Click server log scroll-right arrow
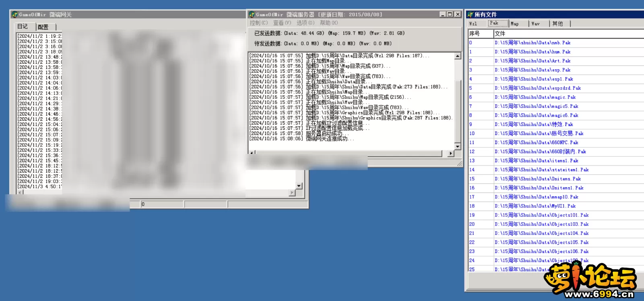This screenshot has height=301, width=644. tap(451, 153)
